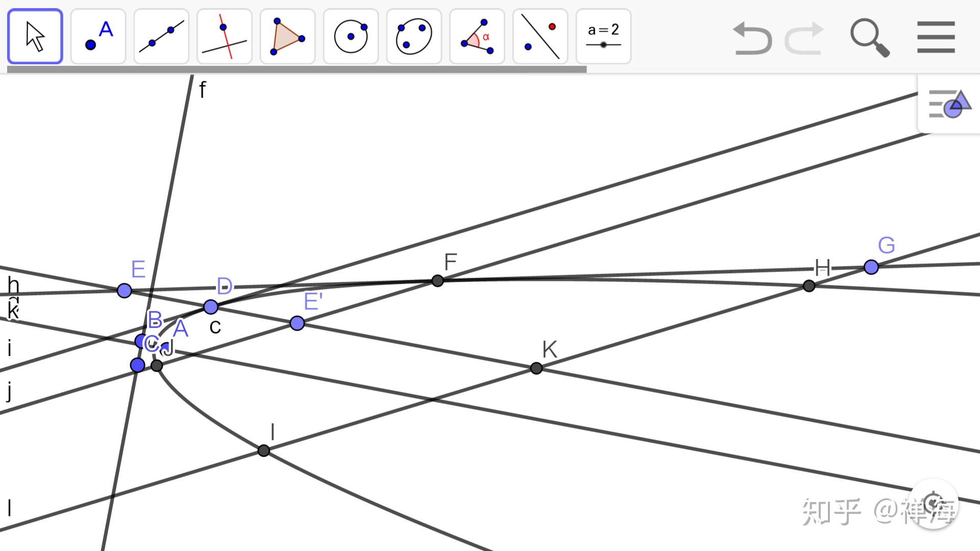
Task: Select the Ellipse conic tool
Action: [414, 36]
